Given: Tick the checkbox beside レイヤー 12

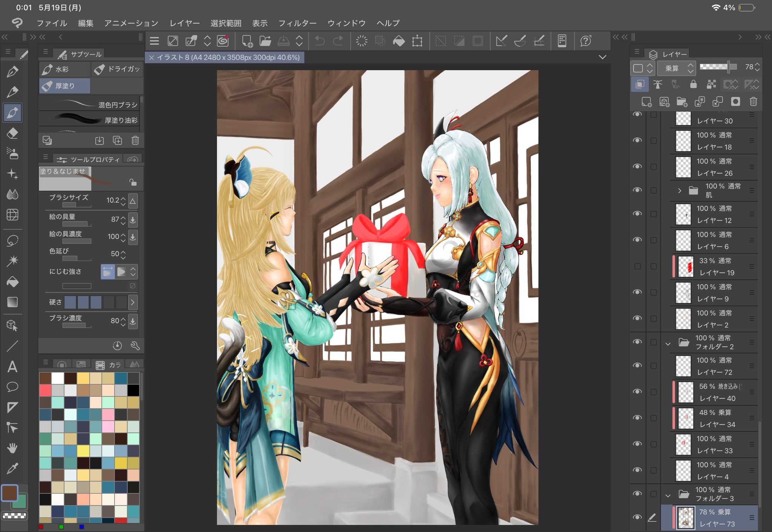Looking at the screenshot, I should click(x=653, y=214).
